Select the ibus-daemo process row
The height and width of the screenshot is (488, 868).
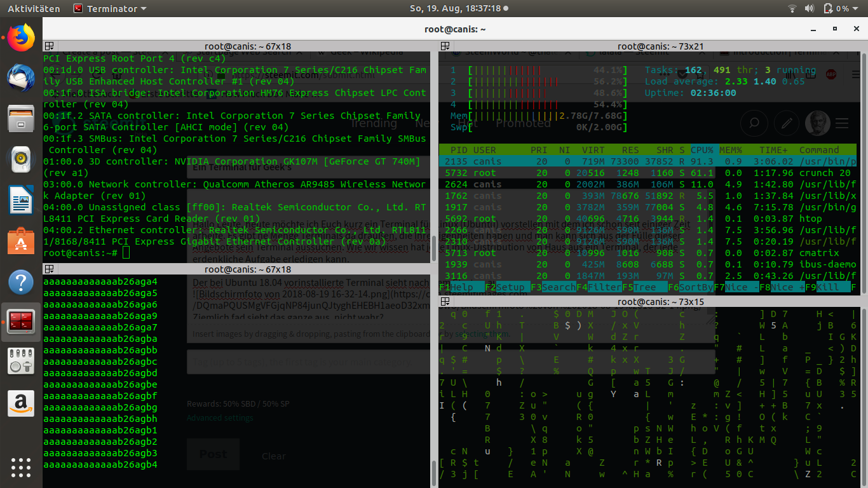(x=648, y=264)
